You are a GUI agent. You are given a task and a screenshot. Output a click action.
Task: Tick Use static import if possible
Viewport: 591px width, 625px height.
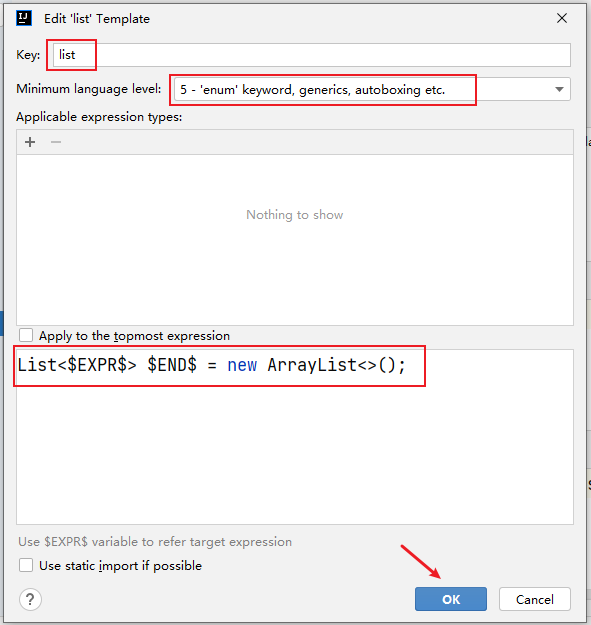26,565
